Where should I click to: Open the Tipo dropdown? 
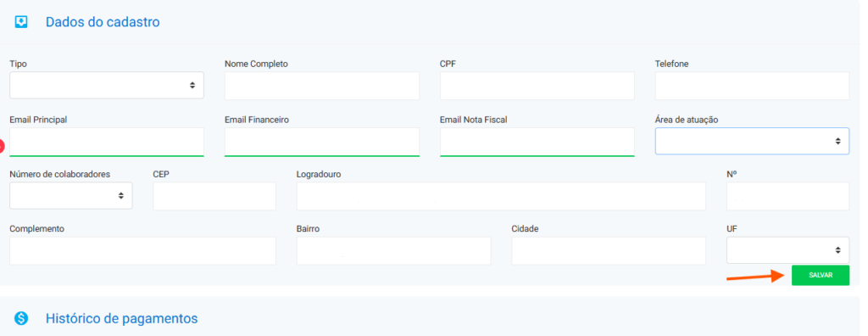pyautogui.click(x=107, y=86)
